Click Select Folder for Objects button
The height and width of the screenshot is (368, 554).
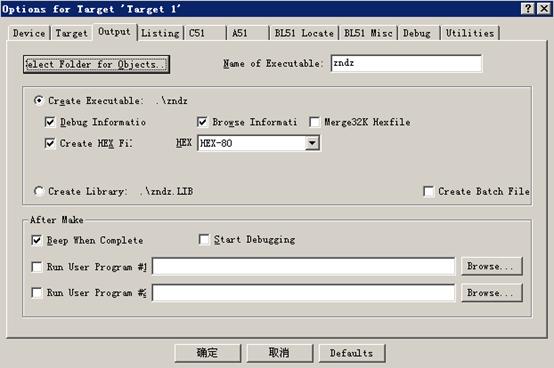click(96, 64)
